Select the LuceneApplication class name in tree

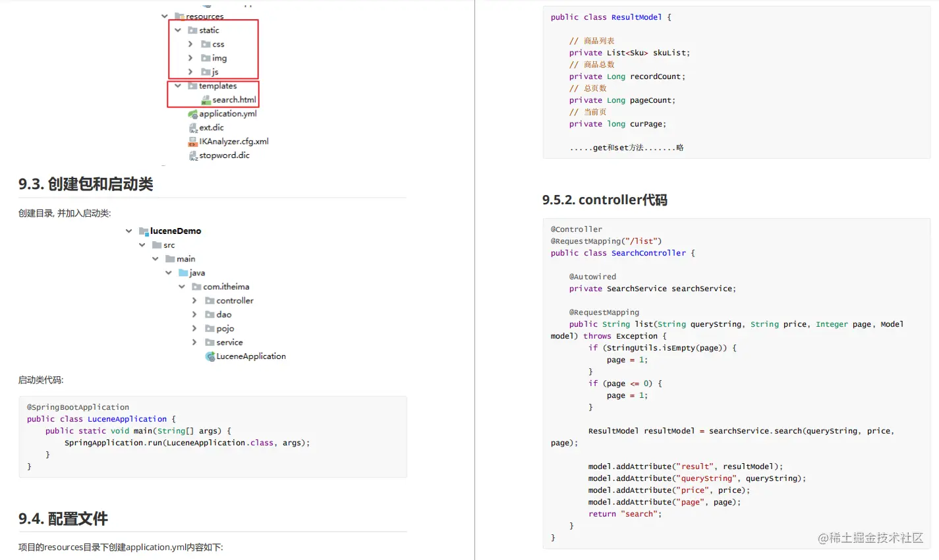click(251, 356)
